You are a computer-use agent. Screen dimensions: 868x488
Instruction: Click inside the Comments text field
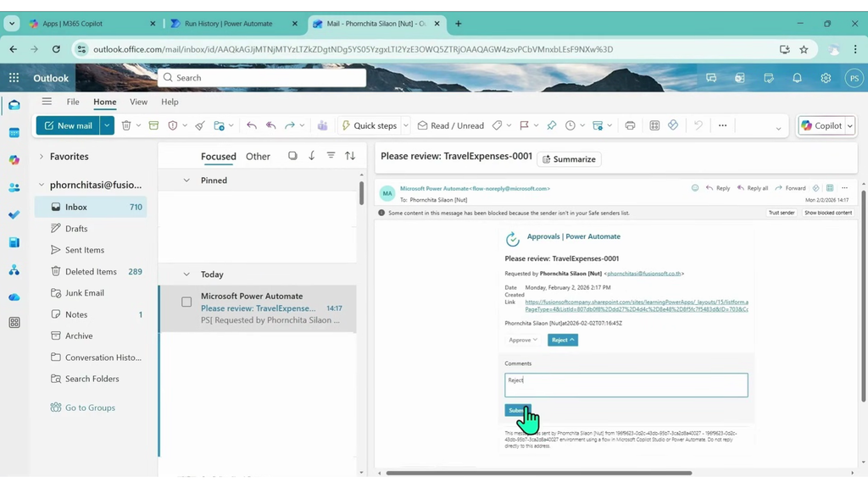(x=626, y=385)
